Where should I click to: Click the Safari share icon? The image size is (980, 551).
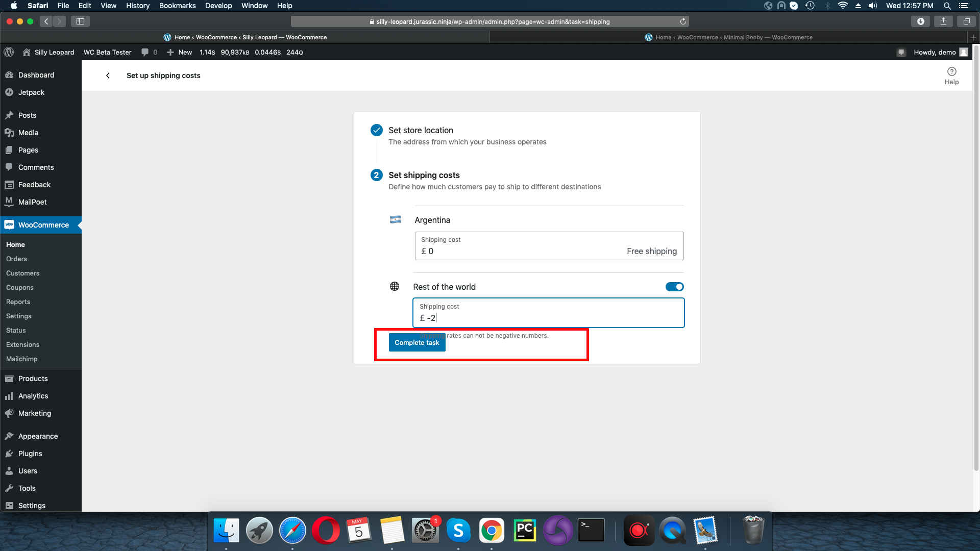(x=943, y=21)
